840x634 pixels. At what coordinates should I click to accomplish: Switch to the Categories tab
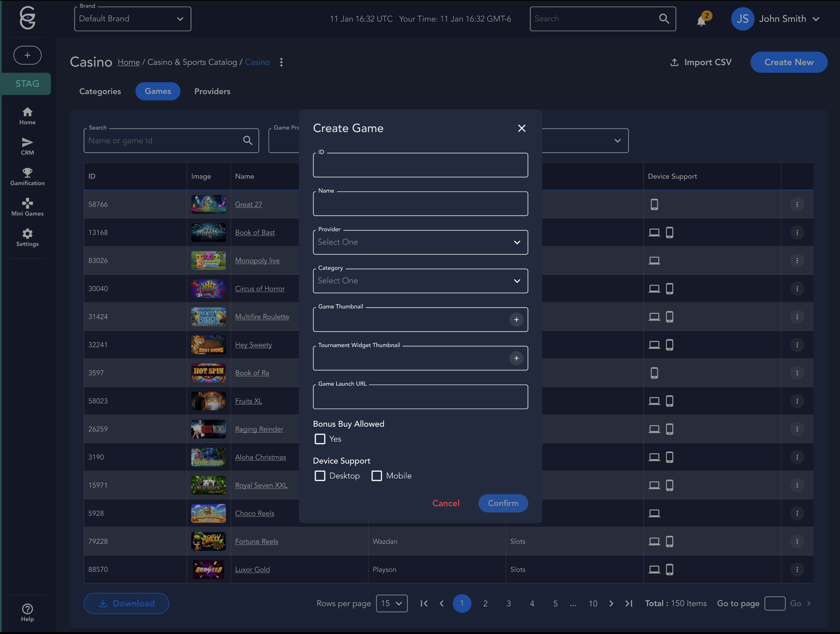100,91
